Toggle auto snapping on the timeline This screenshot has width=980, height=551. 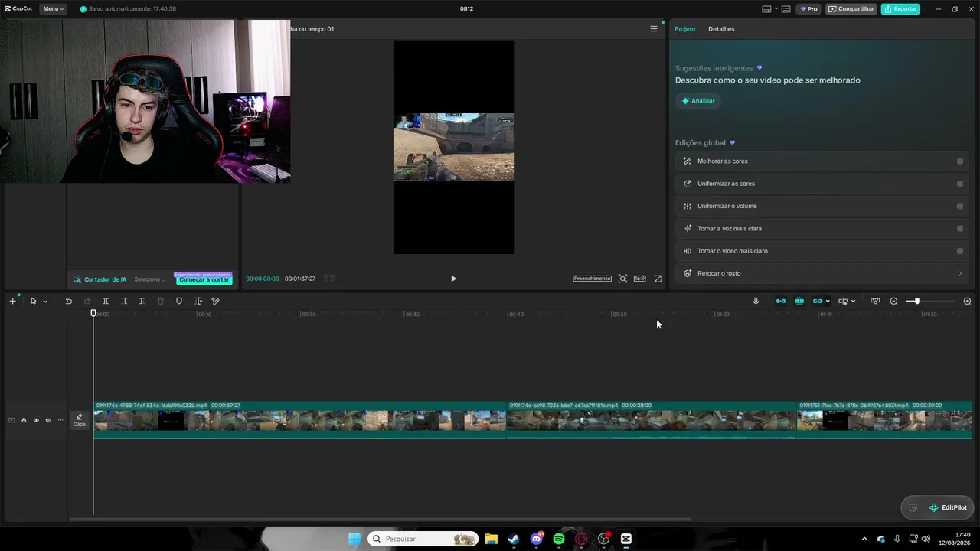(x=799, y=301)
